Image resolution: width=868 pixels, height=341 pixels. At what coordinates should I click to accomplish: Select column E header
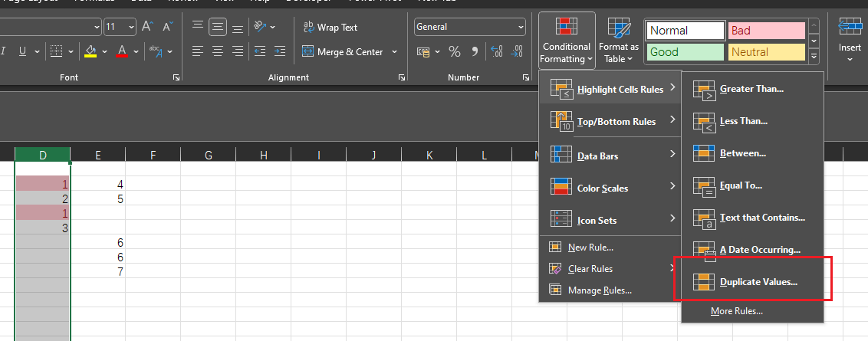click(x=98, y=155)
